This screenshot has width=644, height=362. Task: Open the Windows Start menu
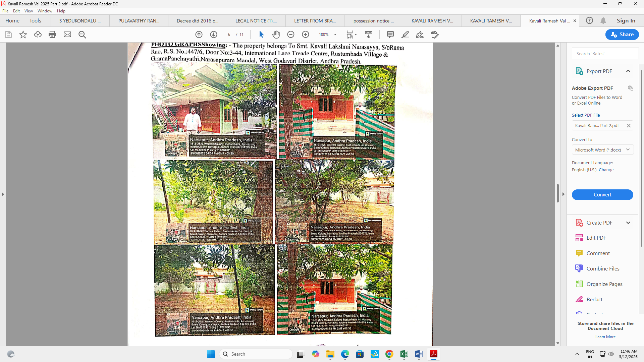tap(211, 354)
